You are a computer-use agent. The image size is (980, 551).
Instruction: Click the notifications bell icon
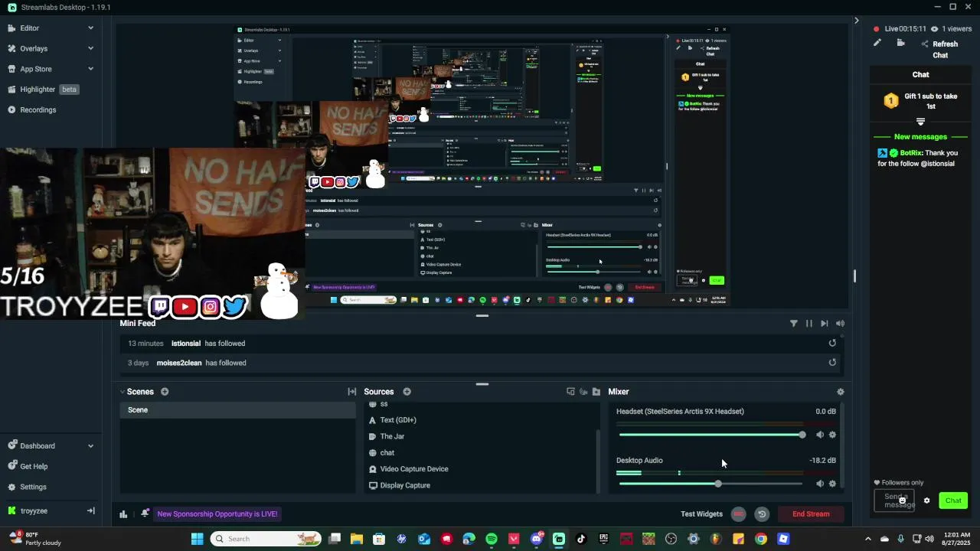(145, 514)
